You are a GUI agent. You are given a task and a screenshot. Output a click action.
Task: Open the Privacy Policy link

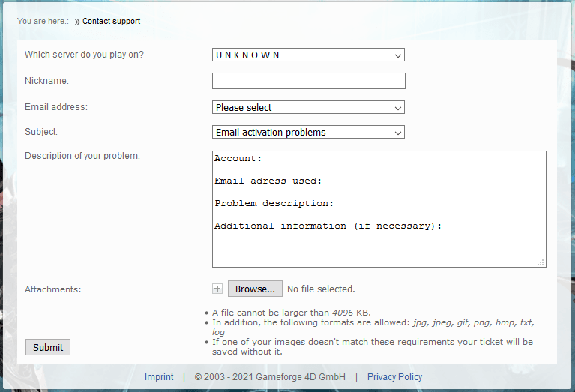point(394,377)
